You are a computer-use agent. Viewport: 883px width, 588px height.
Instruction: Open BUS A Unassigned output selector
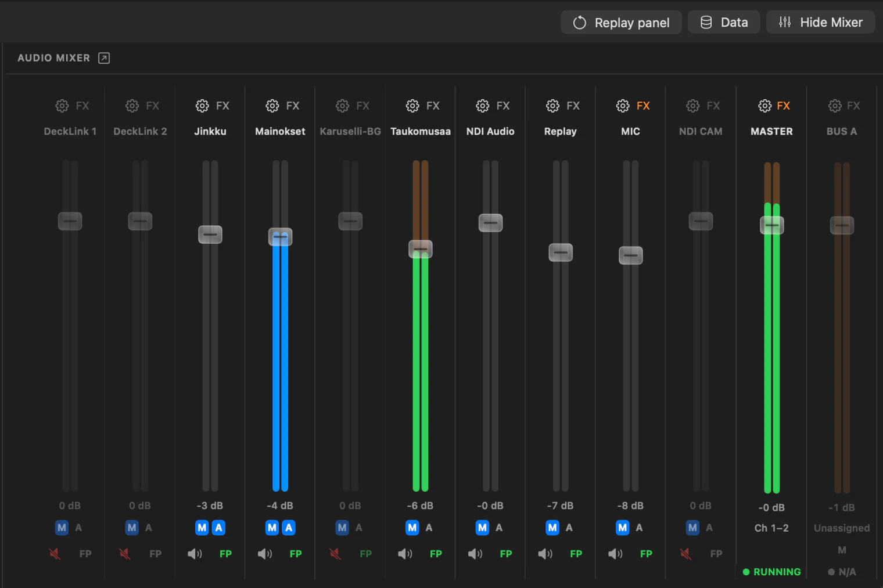[x=842, y=528]
